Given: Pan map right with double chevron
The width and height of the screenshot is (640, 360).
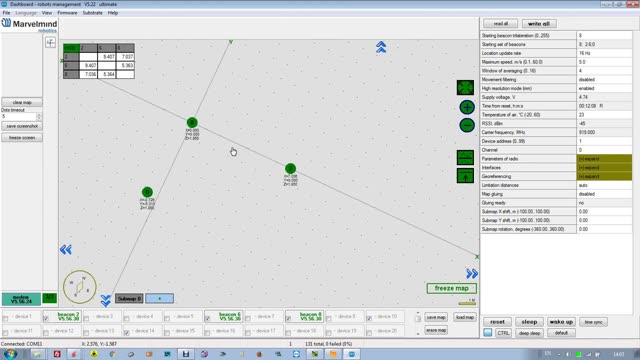Looking at the screenshot, I should tap(472, 273).
